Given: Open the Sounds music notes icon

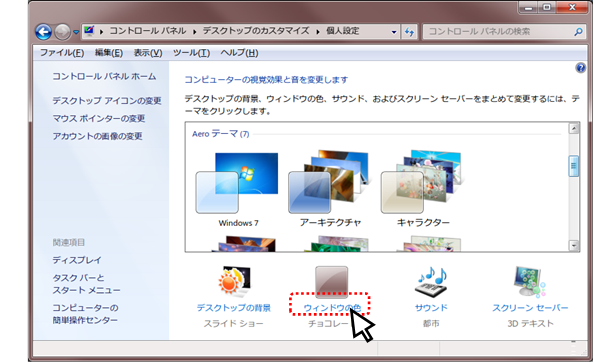Looking at the screenshot, I should coord(431,282).
